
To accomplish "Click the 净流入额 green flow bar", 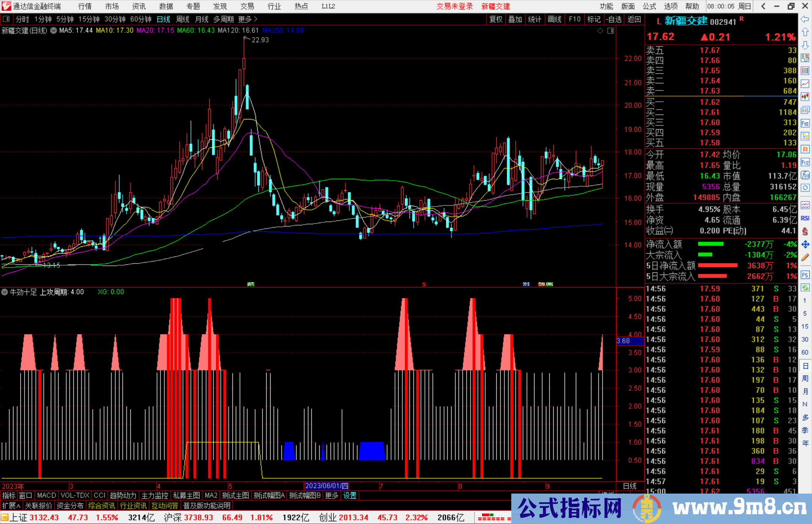I will [x=710, y=244].
